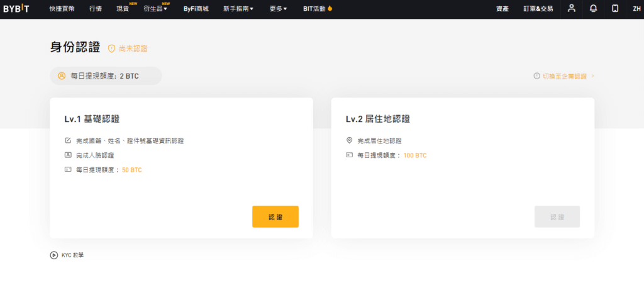Click the person icon in daily withdrawal limit pill

coord(62,76)
